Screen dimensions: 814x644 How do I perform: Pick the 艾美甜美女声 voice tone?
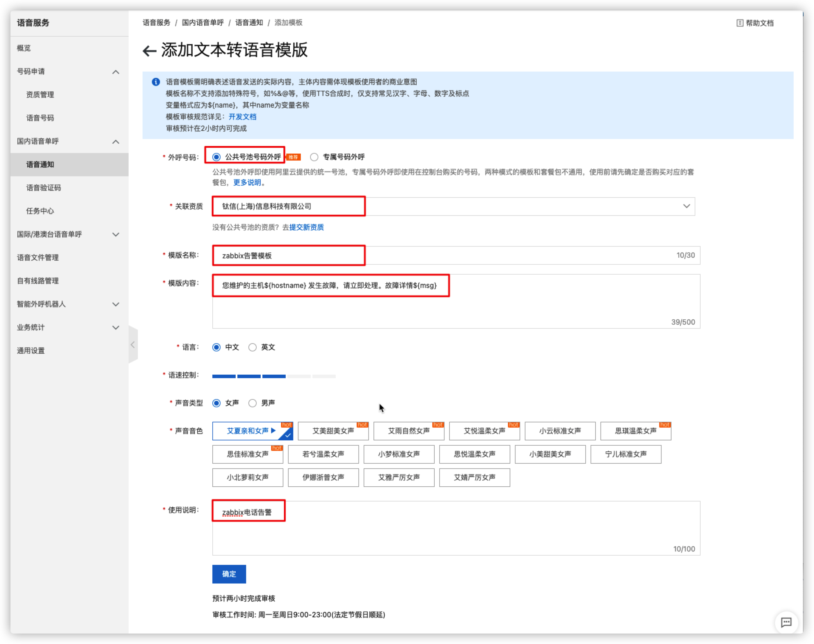pos(333,431)
